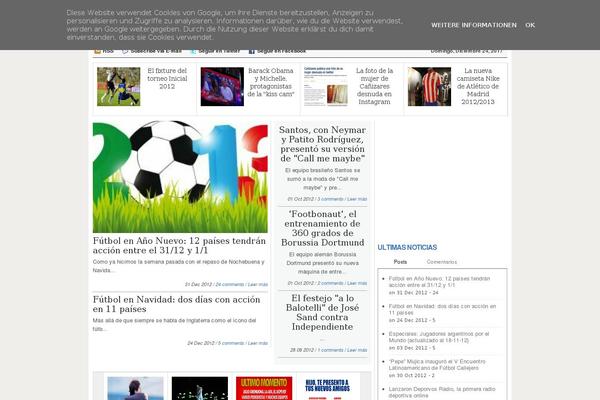Click 5 comments link on Navidad post
This screenshot has height=400, width=600.
tap(231, 343)
